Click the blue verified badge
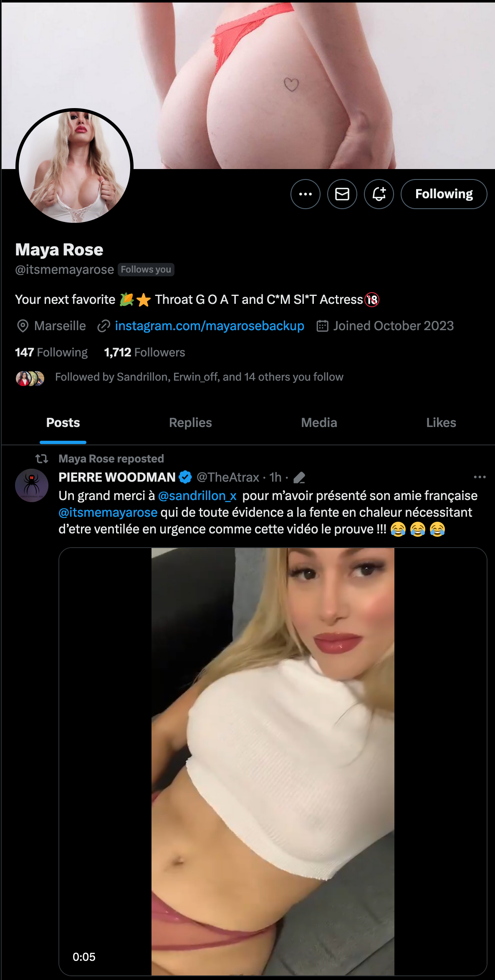The image size is (495, 980). coord(185,477)
